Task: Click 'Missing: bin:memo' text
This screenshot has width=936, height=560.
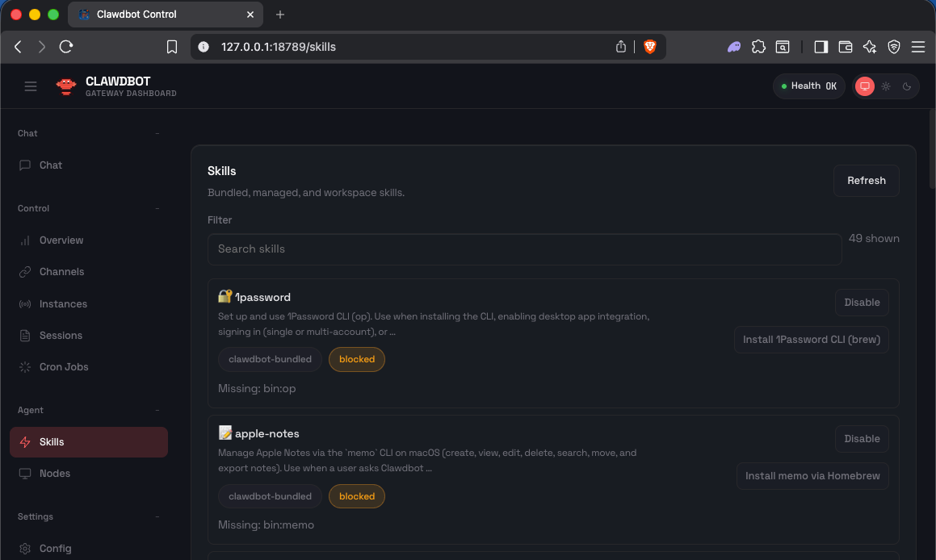Action: (266, 525)
